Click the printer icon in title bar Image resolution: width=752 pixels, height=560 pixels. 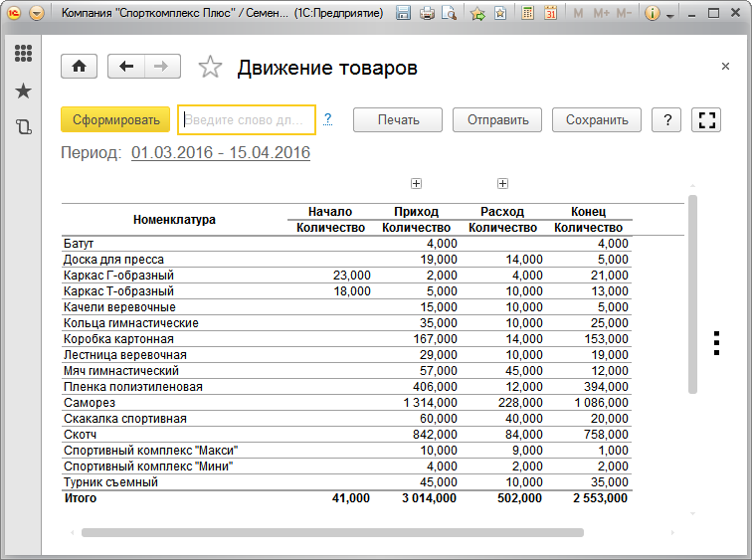click(427, 14)
